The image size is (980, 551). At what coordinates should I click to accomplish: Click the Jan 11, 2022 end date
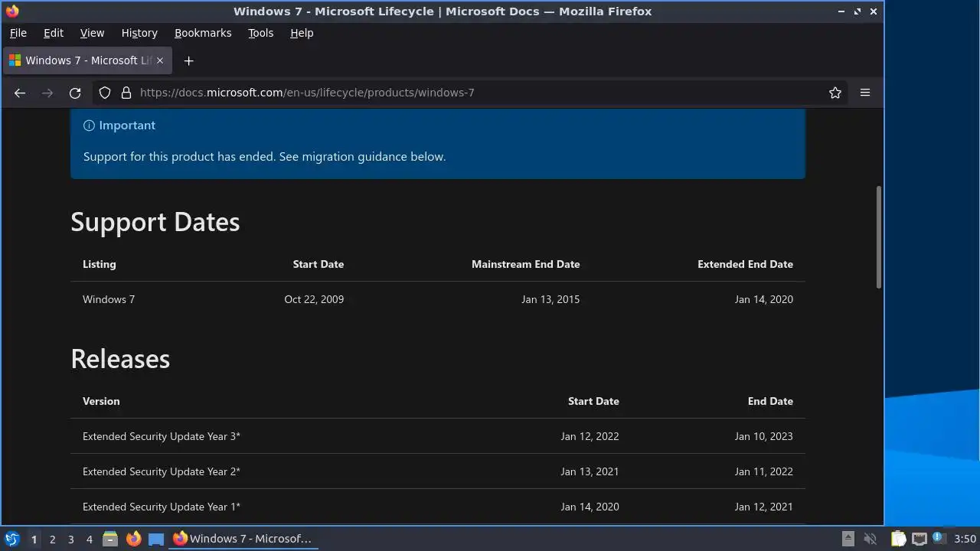tap(763, 471)
